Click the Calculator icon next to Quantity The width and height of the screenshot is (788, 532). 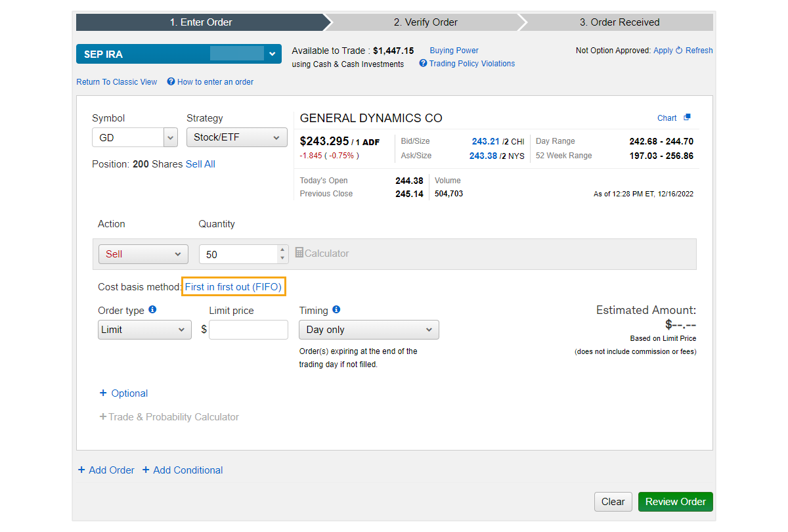(x=299, y=254)
